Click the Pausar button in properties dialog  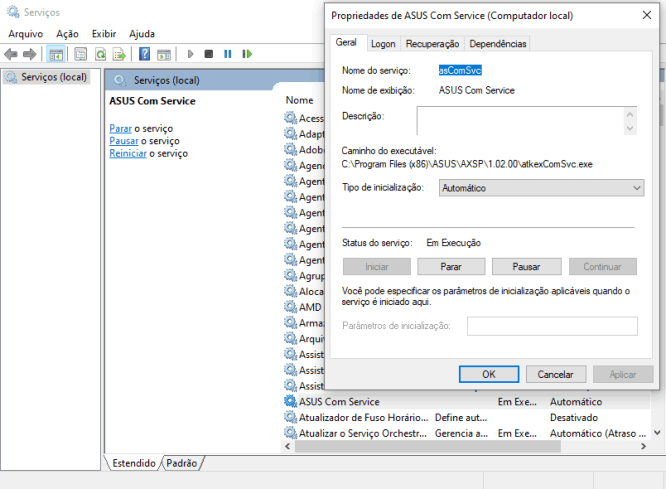pyautogui.click(x=526, y=267)
